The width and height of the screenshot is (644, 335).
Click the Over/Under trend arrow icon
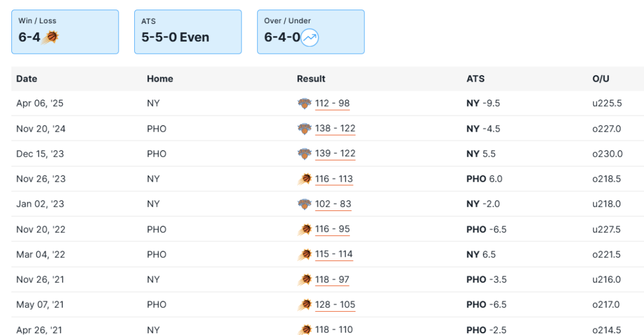[x=309, y=38]
